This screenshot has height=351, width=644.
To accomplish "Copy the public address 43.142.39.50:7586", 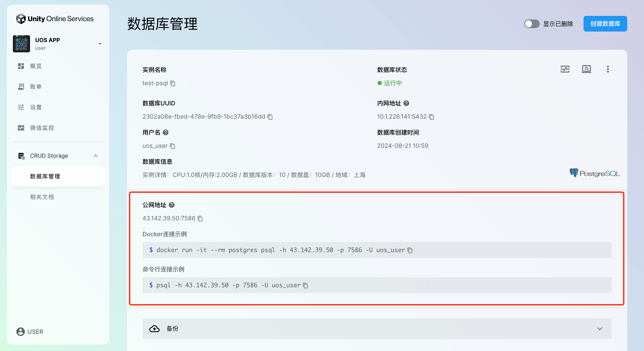I will coord(200,218).
